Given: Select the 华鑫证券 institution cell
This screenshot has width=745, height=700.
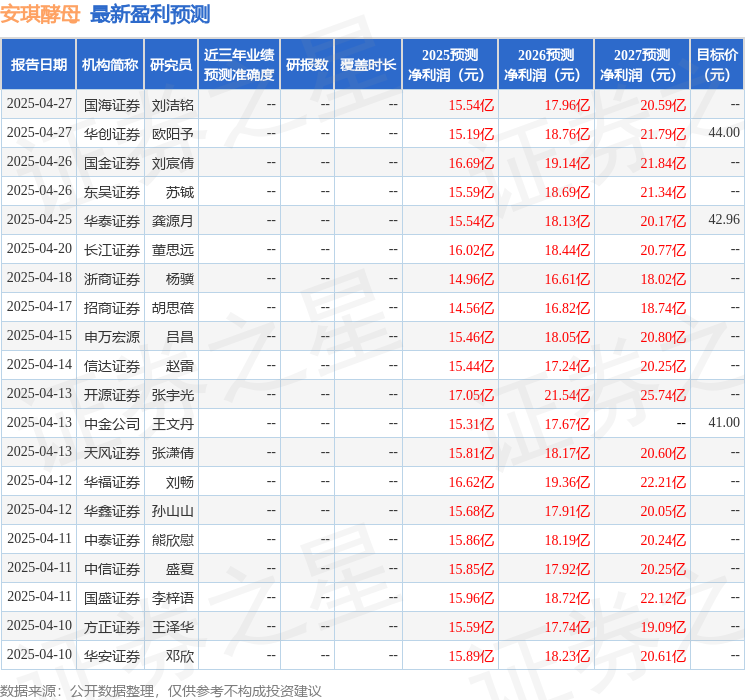Looking at the screenshot, I should coord(112,511).
